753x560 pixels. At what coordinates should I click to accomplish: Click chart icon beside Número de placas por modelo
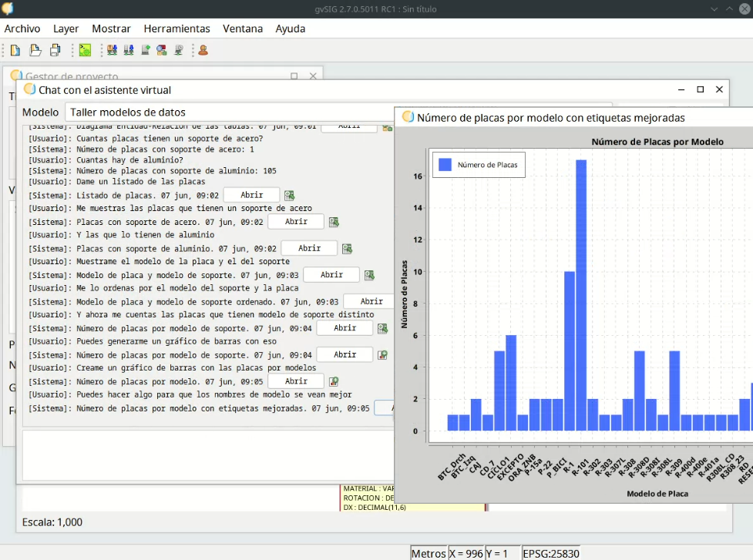[334, 381]
